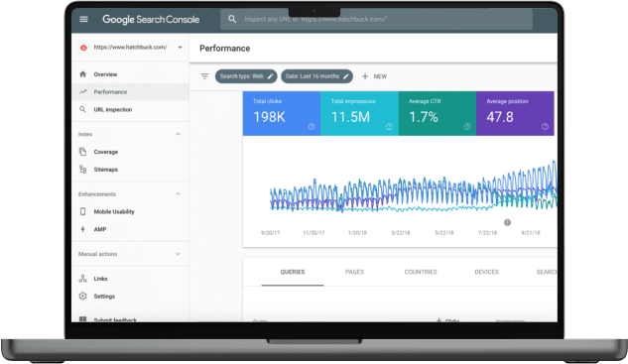The image size is (628, 364).
Task: Toggle the Average CTR metric card
Action: click(438, 113)
